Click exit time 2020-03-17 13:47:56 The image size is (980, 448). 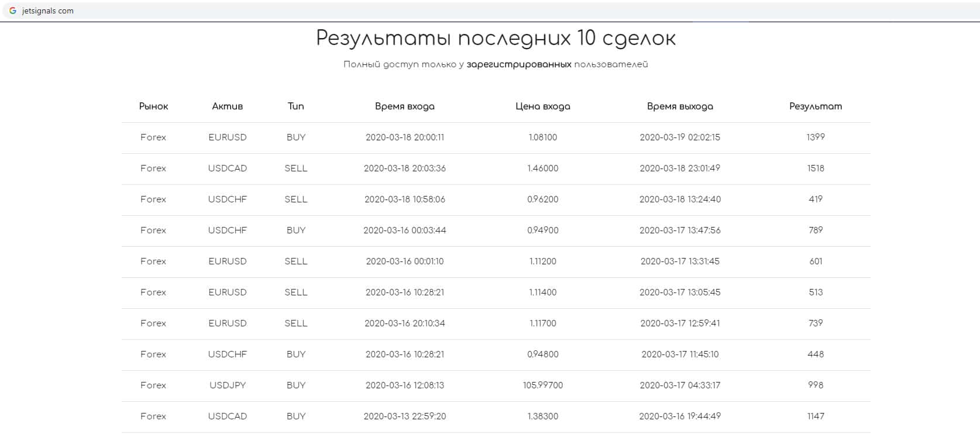680,230
